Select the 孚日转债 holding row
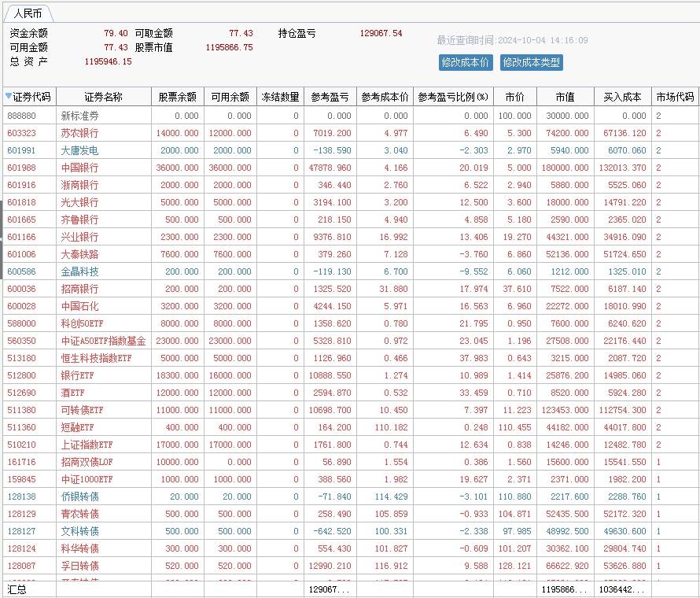 [350, 566]
